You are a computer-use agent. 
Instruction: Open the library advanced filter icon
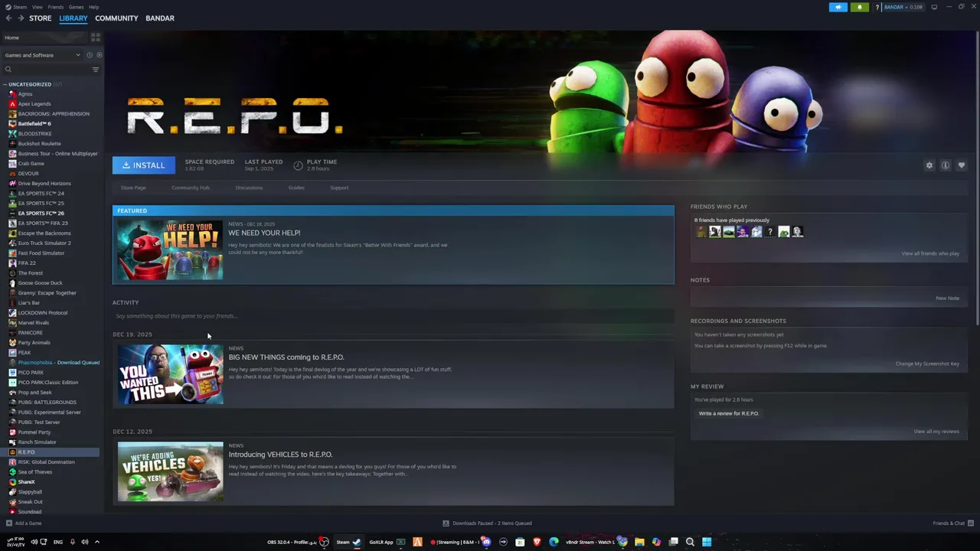click(96, 70)
